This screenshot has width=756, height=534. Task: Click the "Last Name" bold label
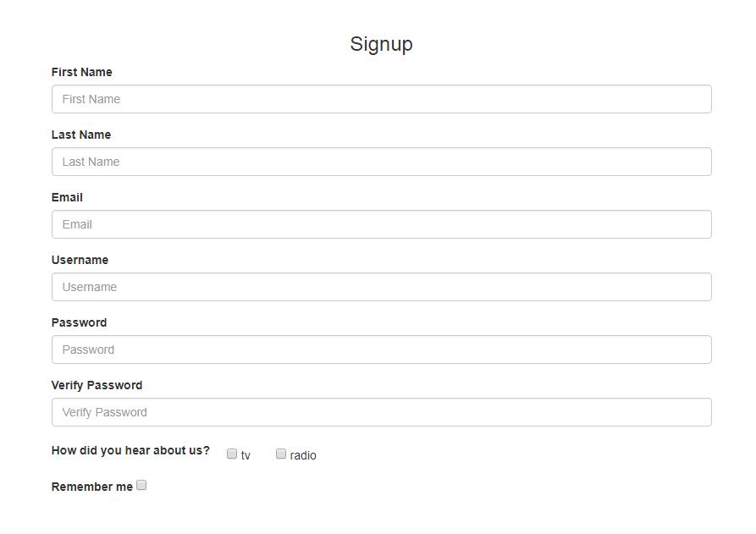click(x=80, y=135)
